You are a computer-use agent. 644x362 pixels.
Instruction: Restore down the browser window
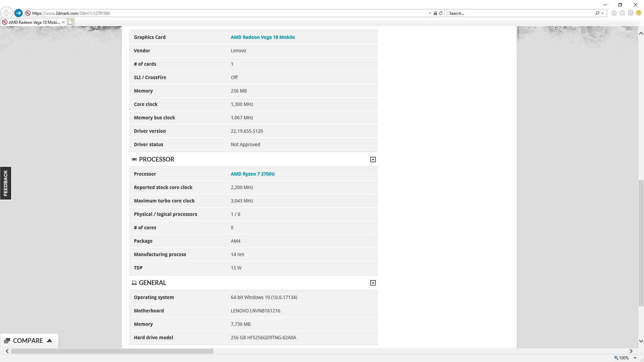(620, 5)
